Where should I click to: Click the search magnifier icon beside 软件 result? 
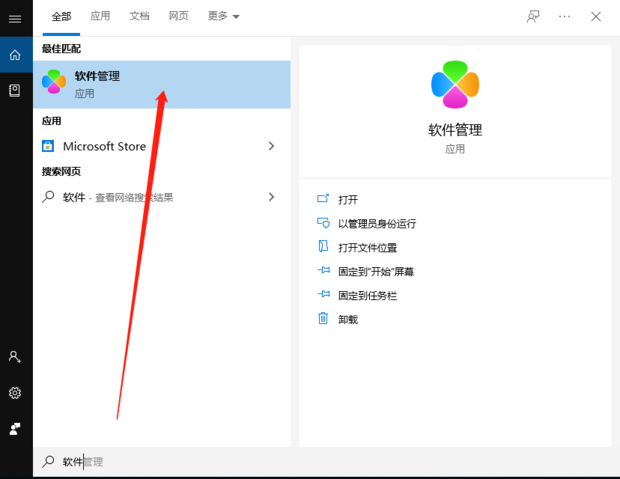[48, 197]
